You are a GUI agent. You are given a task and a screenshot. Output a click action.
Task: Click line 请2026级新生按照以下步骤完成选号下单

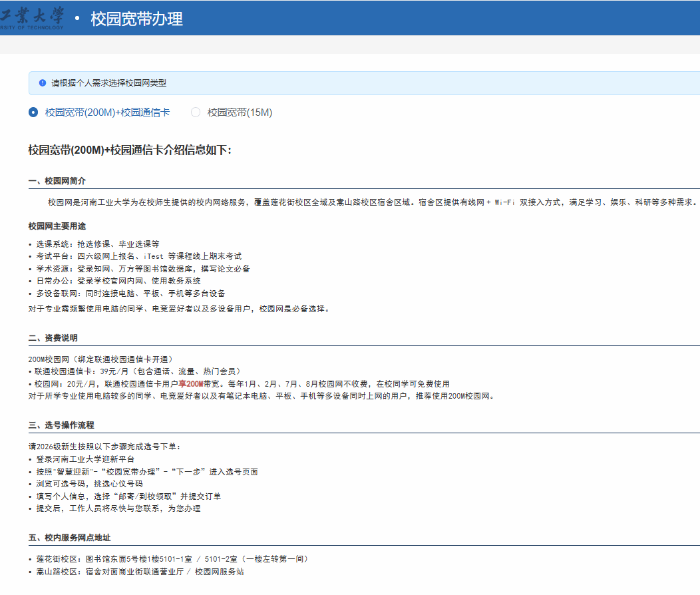pyautogui.click(x=104, y=447)
